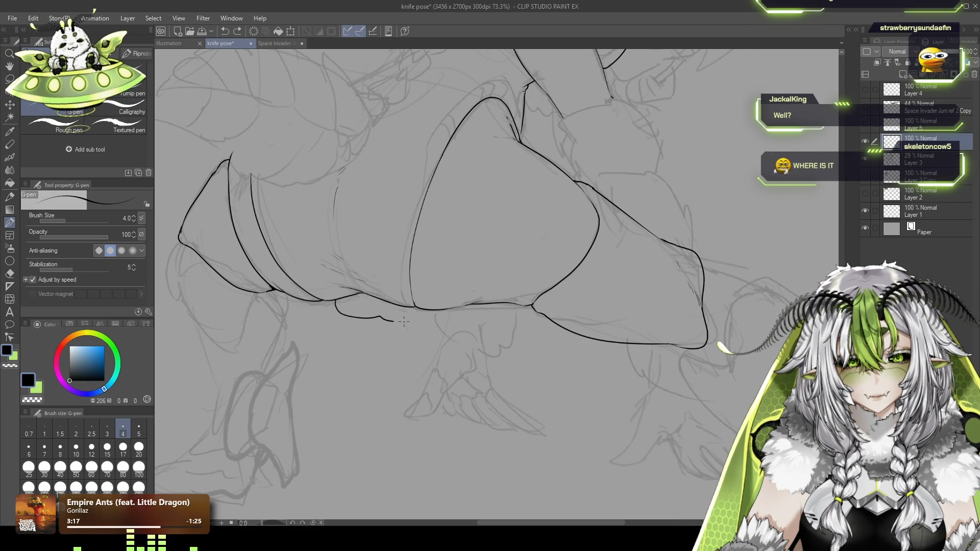Open the Anti-aliasing dropdown arrow

pos(141,251)
